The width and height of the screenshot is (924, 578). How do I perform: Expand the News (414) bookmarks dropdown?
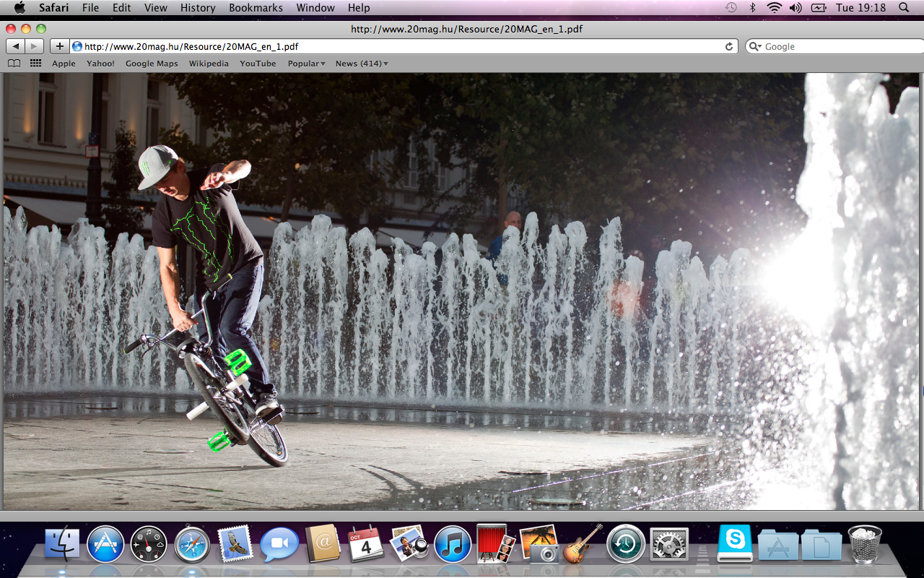coord(362,64)
